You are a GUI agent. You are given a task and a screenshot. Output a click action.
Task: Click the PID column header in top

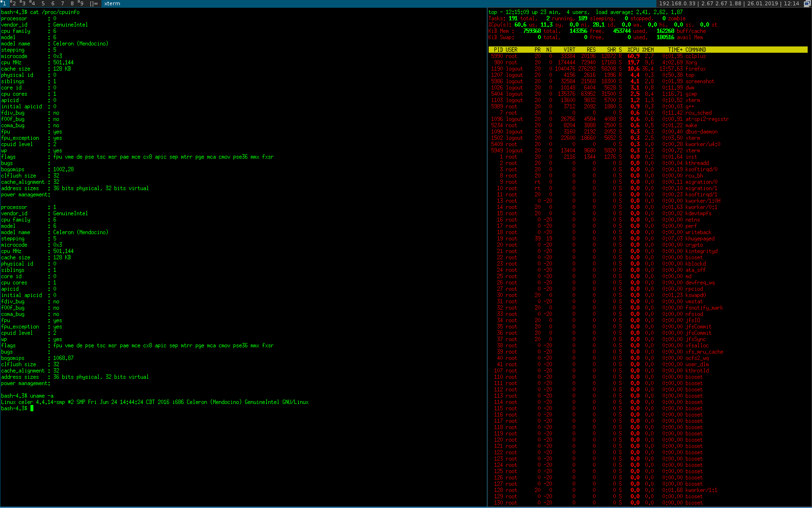[498, 50]
